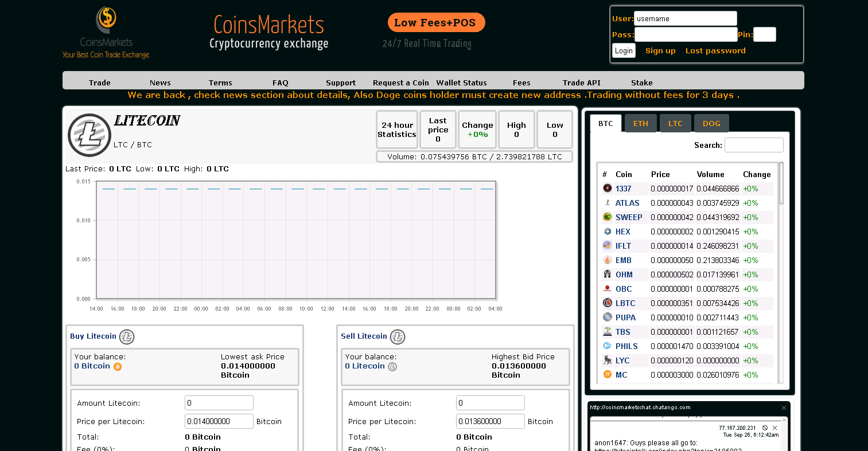Image resolution: width=868 pixels, height=451 pixels.
Task: Open Wallet Status page
Action: point(461,83)
